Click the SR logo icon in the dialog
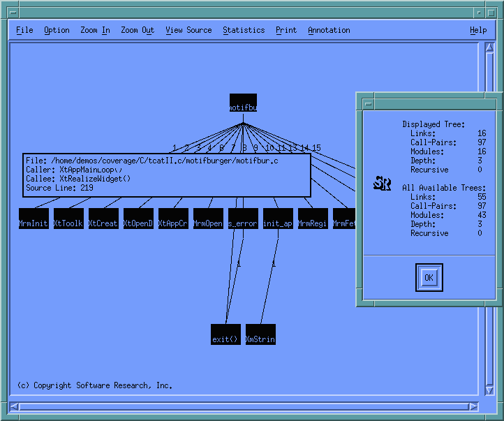This screenshot has width=504, height=421. (382, 184)
